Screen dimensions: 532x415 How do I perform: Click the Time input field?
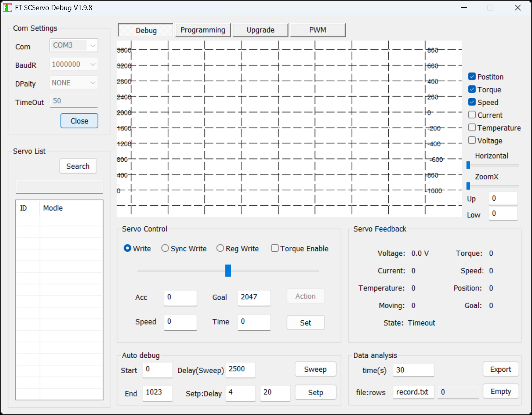(254, 322)
